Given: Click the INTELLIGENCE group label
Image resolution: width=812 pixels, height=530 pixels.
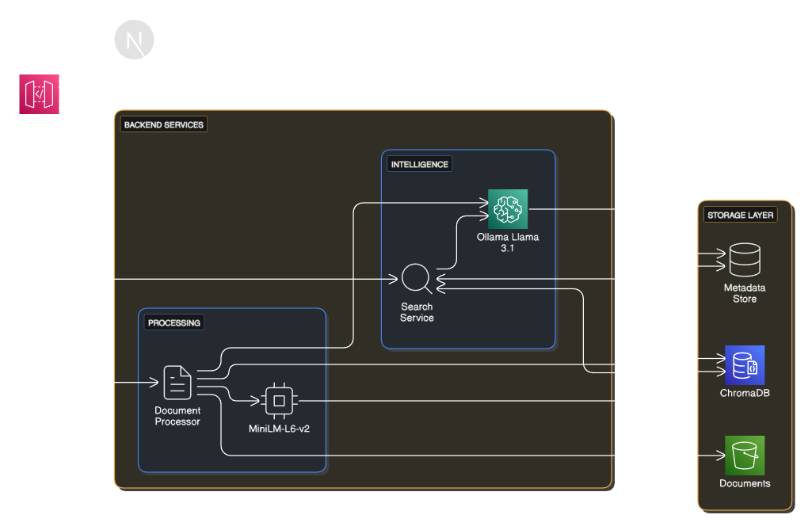Looking at the screenshot, I should tap(419, 164).
